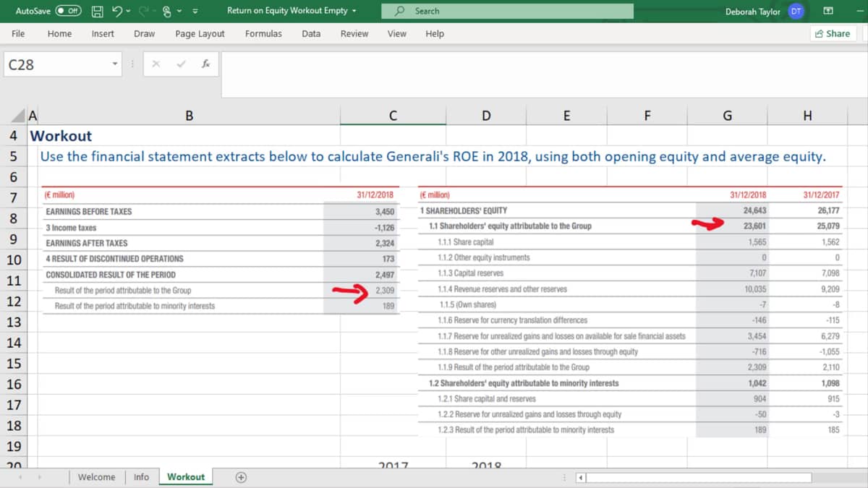
Task: Click the instruction text about Generali's ROE
Action: click(x=433, y=156)
